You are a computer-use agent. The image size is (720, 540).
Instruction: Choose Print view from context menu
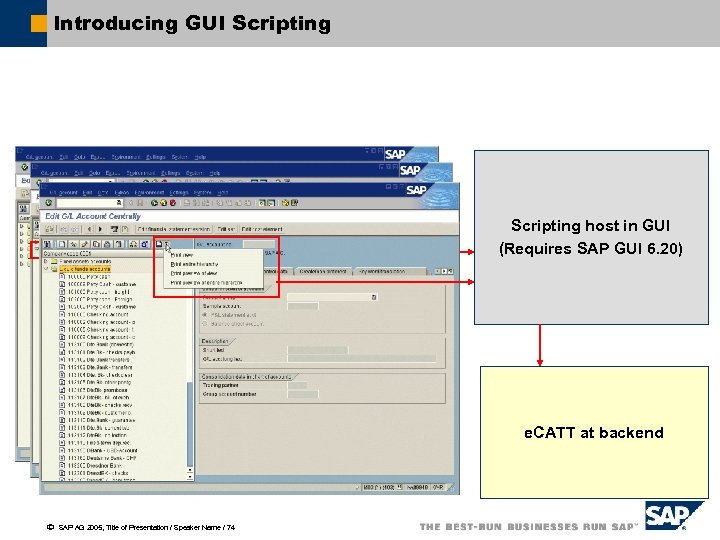point(182,255)
